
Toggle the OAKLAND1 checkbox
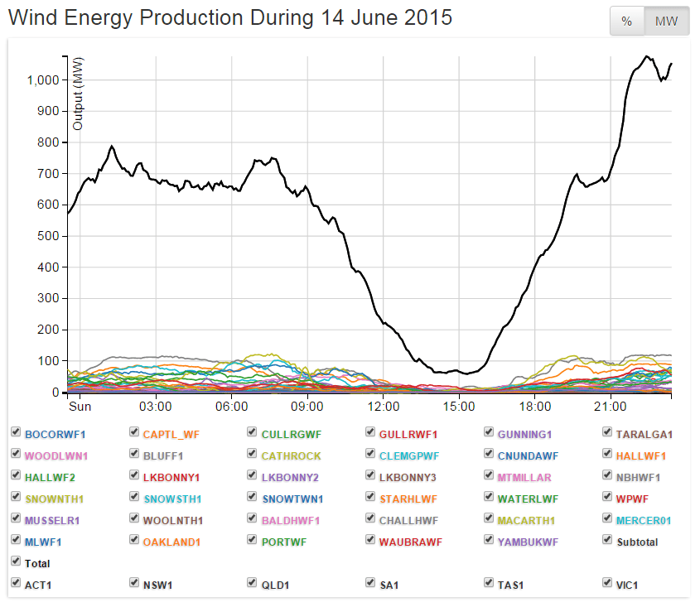[x=134, y=541]
